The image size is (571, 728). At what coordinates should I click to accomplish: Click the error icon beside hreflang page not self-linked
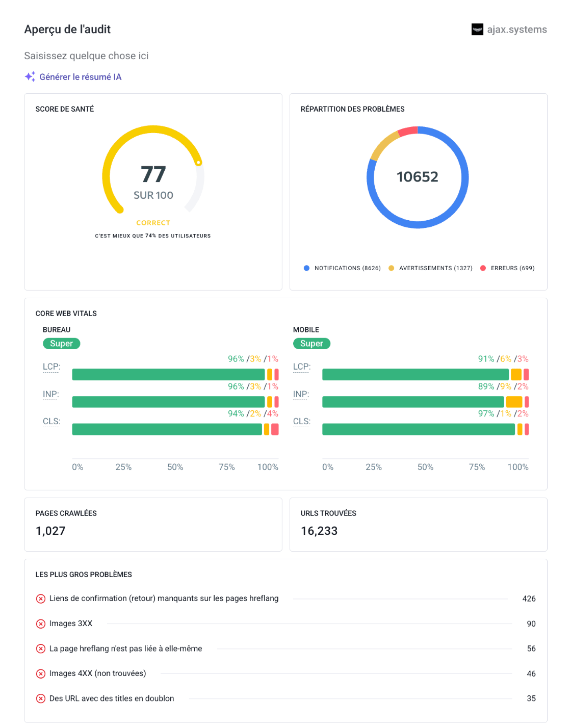[41, 648]
